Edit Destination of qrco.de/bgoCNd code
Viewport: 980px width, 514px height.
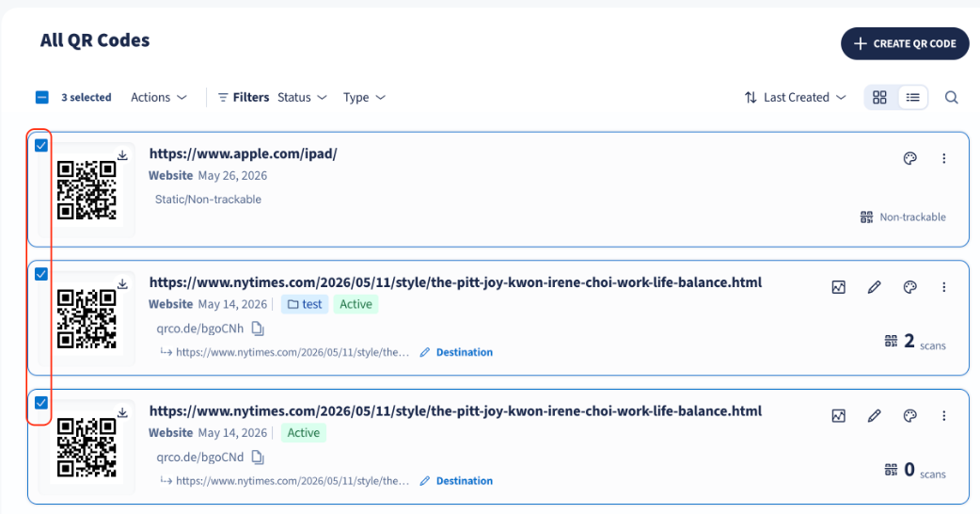[x=456, y=481]
